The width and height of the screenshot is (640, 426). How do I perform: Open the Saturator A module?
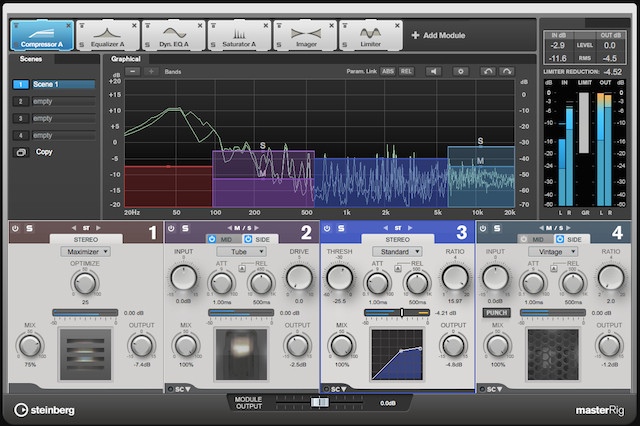tap(239, 36)
